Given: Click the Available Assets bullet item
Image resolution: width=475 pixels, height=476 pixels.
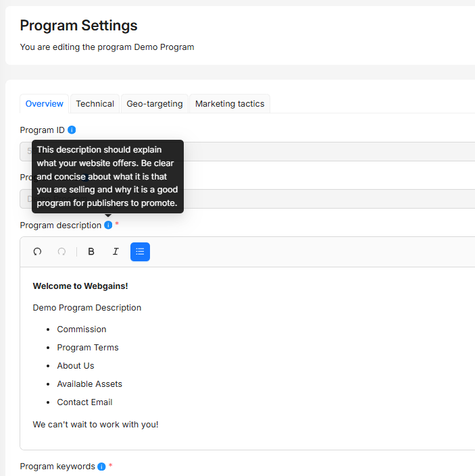Looking at the screenshot, I should (90, 384).
